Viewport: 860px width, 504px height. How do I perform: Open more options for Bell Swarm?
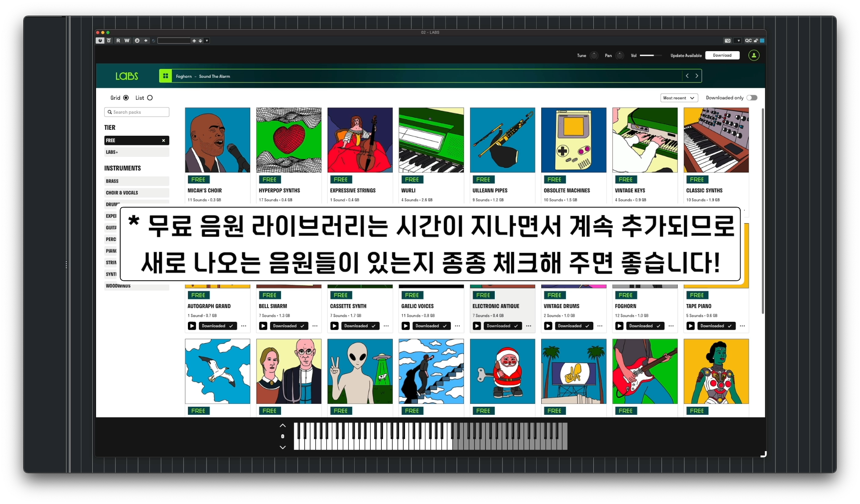pos(315,326)
